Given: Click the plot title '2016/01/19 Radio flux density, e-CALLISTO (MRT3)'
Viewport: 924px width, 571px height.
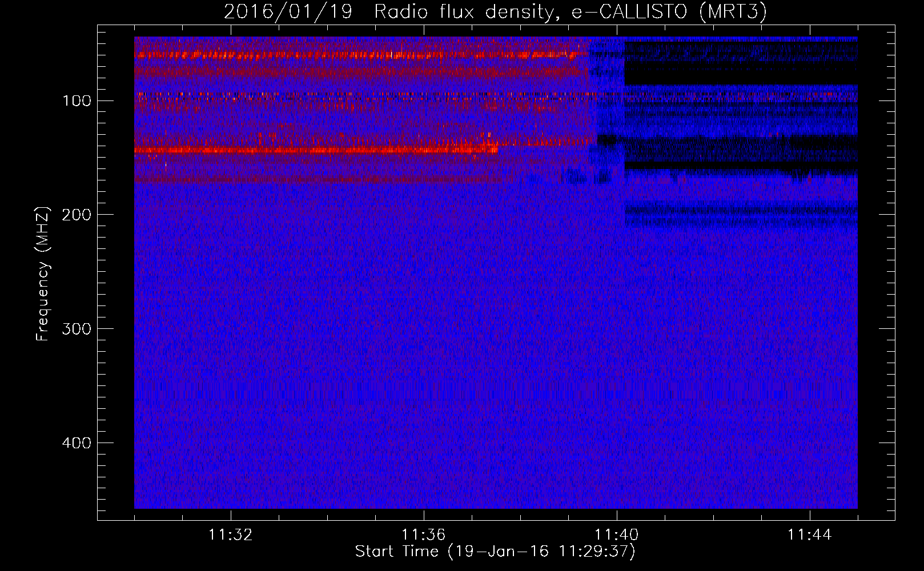Looking at the screenshot, I should click(495, 11).
